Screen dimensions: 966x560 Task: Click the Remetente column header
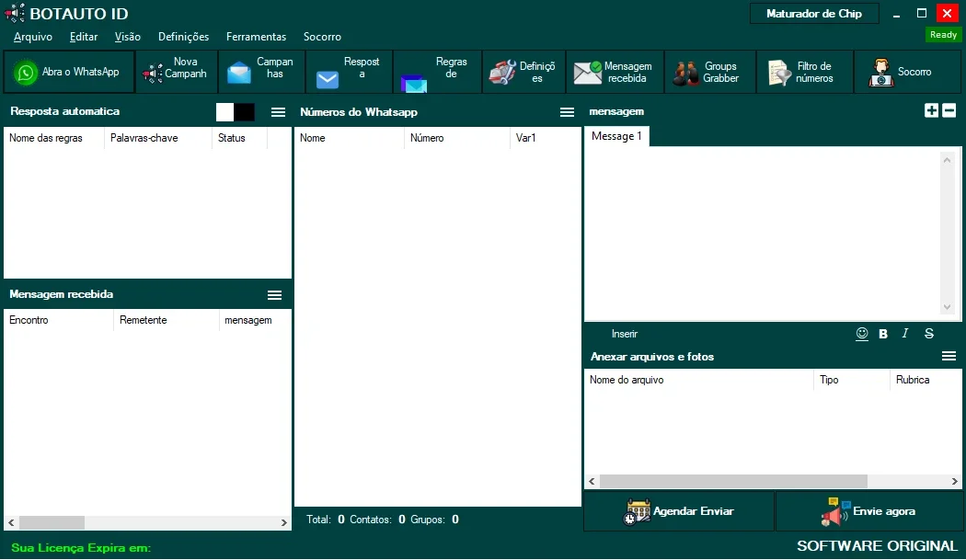point(167,320)
